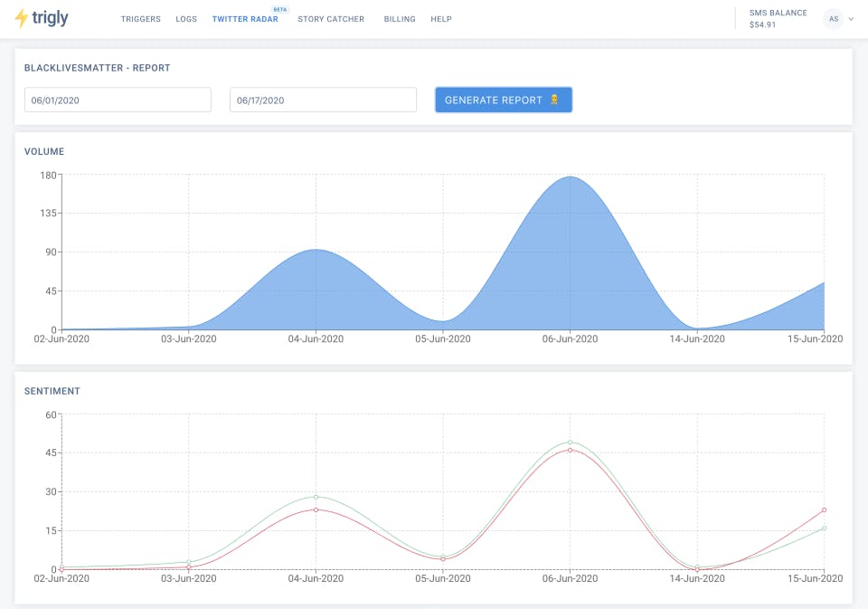Viewport: 868px width, 609px height.
Task: Click the AS user avatar
Action: (832, 19)
